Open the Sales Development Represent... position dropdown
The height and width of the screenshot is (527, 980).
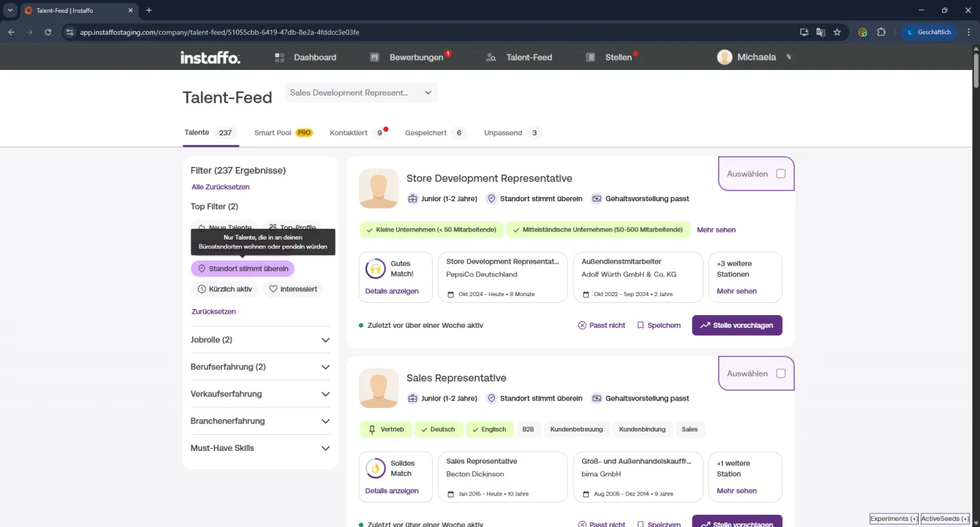tap(361, 93)
